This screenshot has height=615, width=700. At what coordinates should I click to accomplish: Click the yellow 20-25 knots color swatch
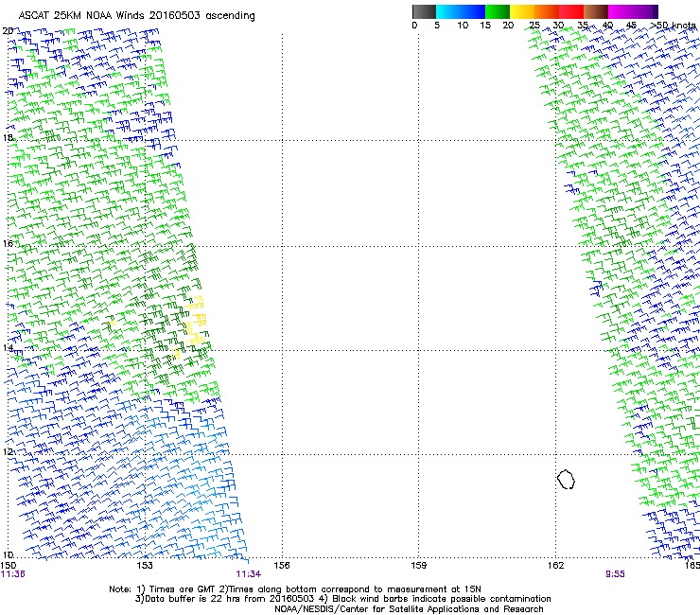pos(522,11)
